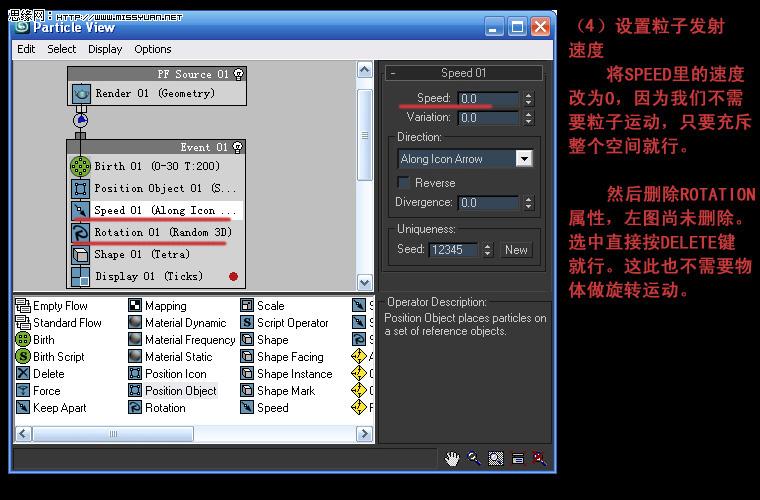The width and height of the screenshot is (760, 500).
Task: Enable the Reverse checkbox
Action: (403, 183)
